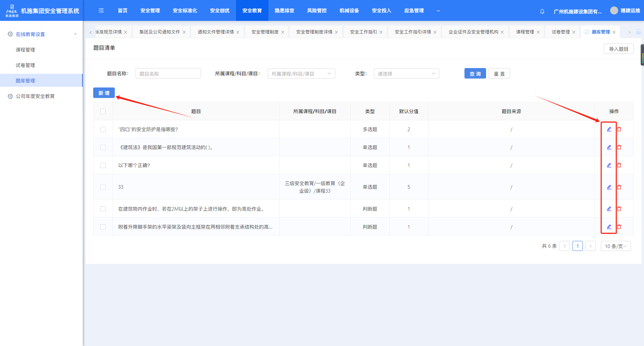Open the 类型 dropdown selector
Screen dimensions: 644x346
tap(406, 74)
